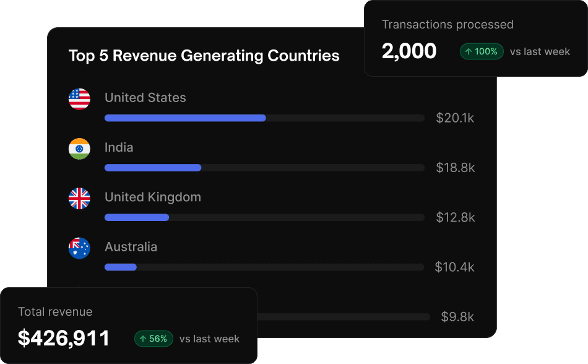Click the United States flag icon

pyautogui.click(x=79, y=99)
